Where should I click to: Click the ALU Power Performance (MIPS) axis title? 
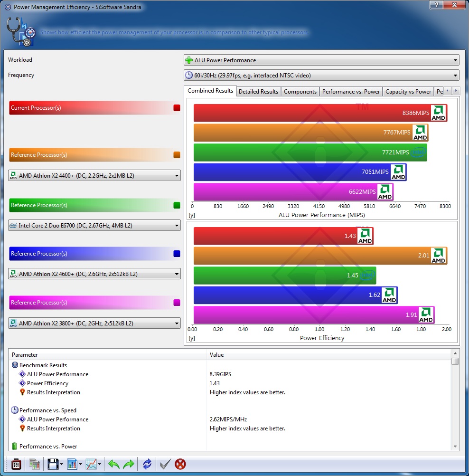pos(321,215)
